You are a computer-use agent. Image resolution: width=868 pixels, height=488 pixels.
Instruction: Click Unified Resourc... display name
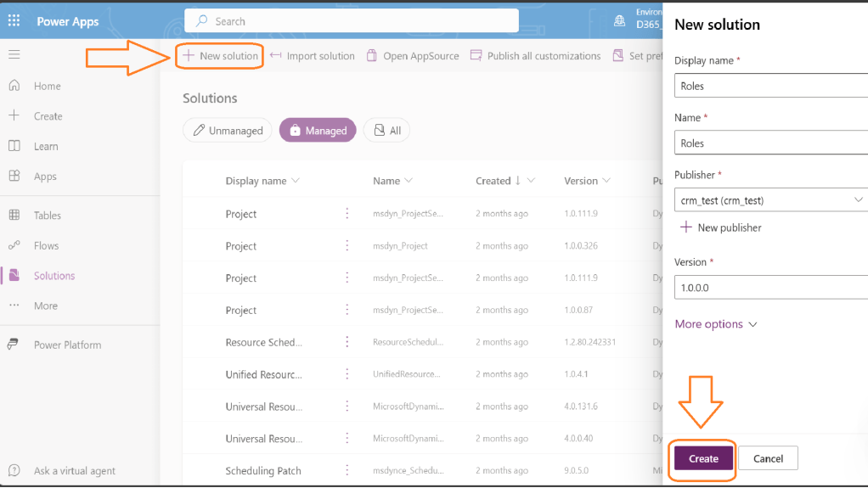[x=263, y=374]
